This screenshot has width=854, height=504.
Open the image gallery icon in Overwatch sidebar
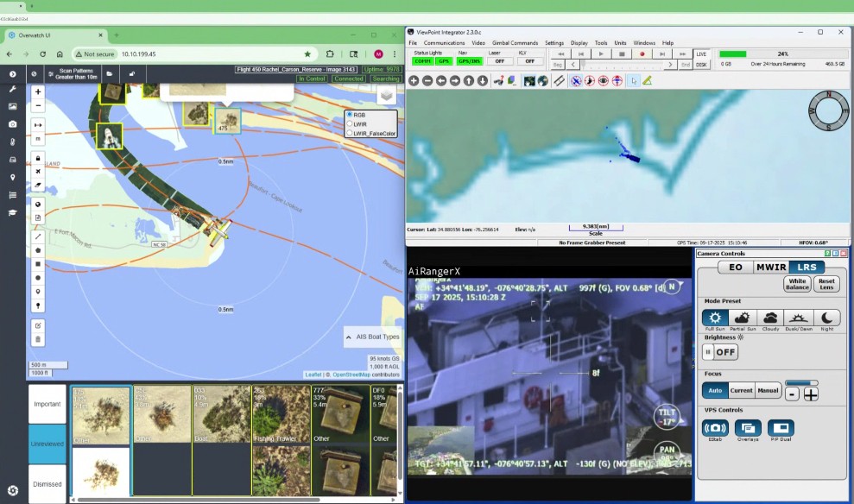(13, 107)
